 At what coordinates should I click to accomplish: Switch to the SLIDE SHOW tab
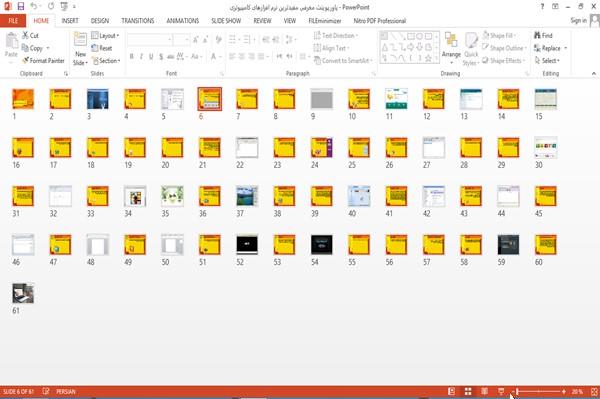(x=226, y=21)
